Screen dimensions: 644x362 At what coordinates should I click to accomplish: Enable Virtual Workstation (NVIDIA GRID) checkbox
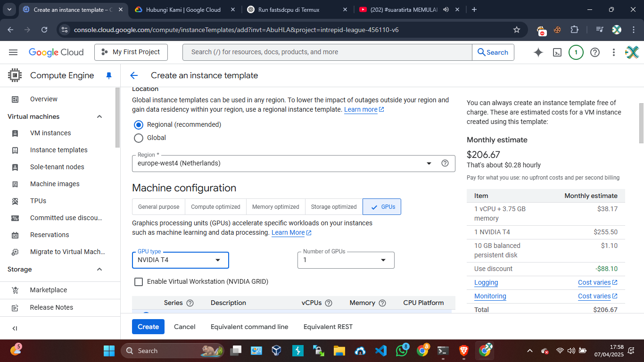pyautogui.click(x=139, y=282)
